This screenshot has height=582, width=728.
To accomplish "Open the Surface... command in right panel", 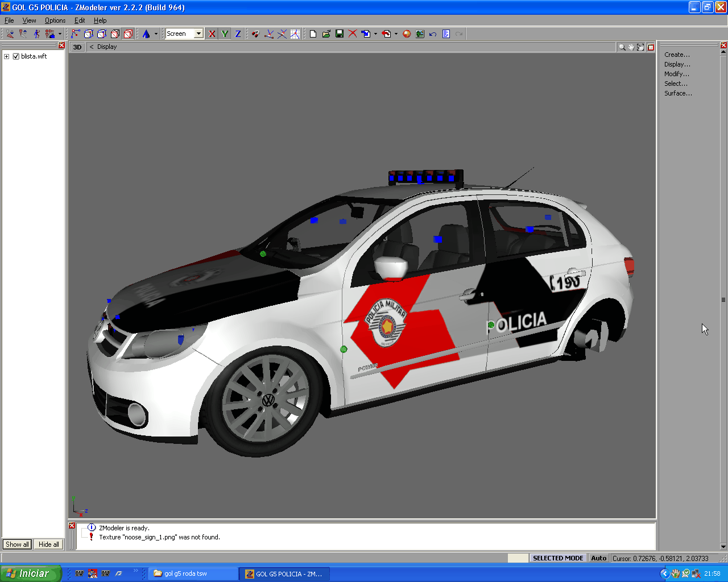I will (677, 93).
